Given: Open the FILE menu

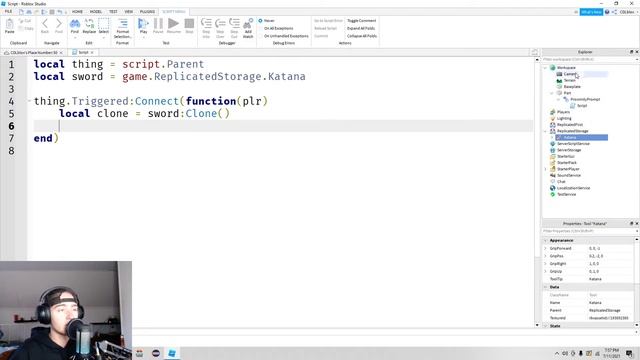Looking at the screenshot, I should (x=8, y=11).
